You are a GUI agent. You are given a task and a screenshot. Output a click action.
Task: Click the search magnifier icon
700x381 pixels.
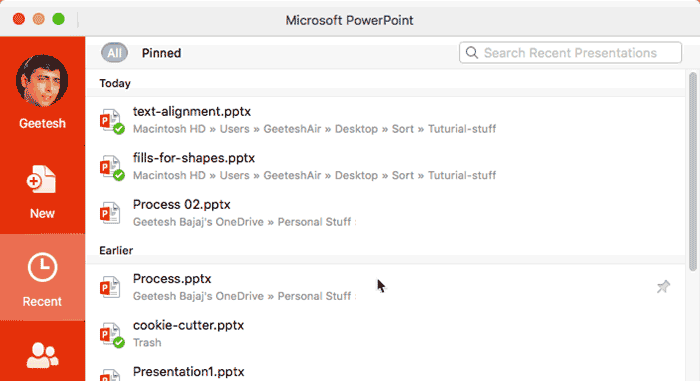click(x=471, y=53)
